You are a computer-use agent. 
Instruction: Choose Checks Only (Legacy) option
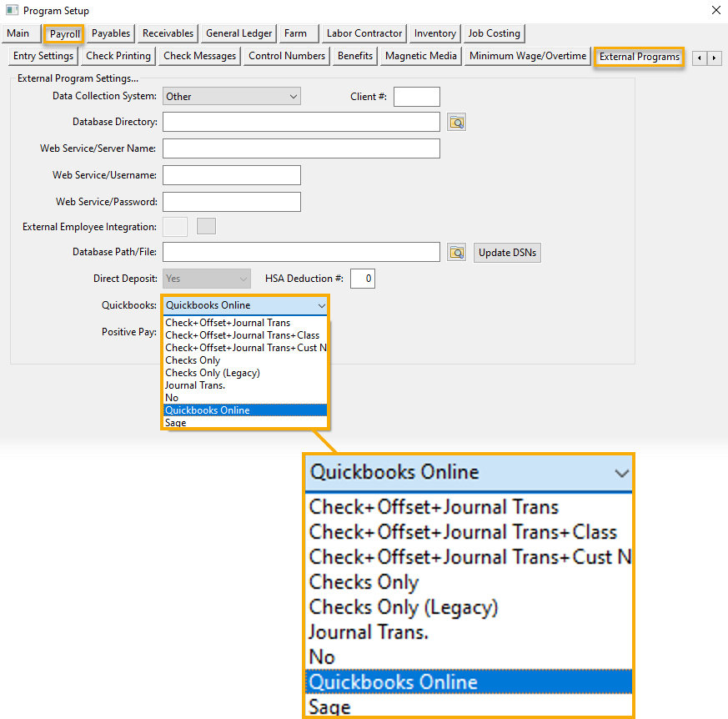(x=213, y=373)
